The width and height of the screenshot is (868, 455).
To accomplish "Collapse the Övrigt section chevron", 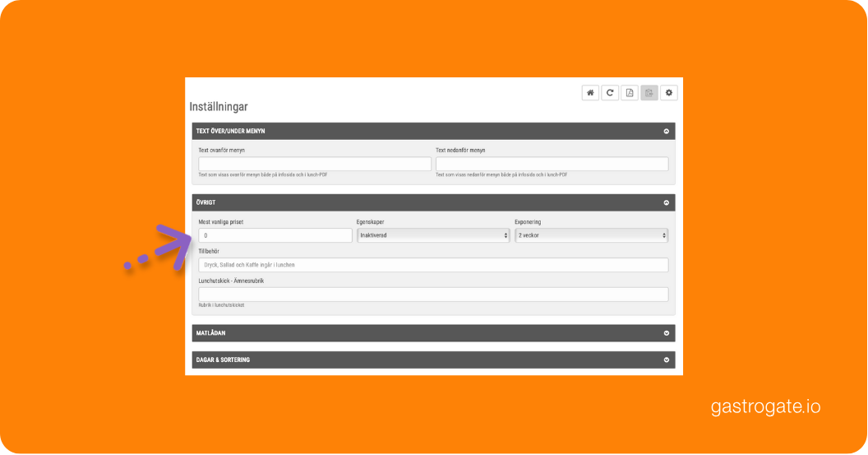I will [x=666, y=202].
